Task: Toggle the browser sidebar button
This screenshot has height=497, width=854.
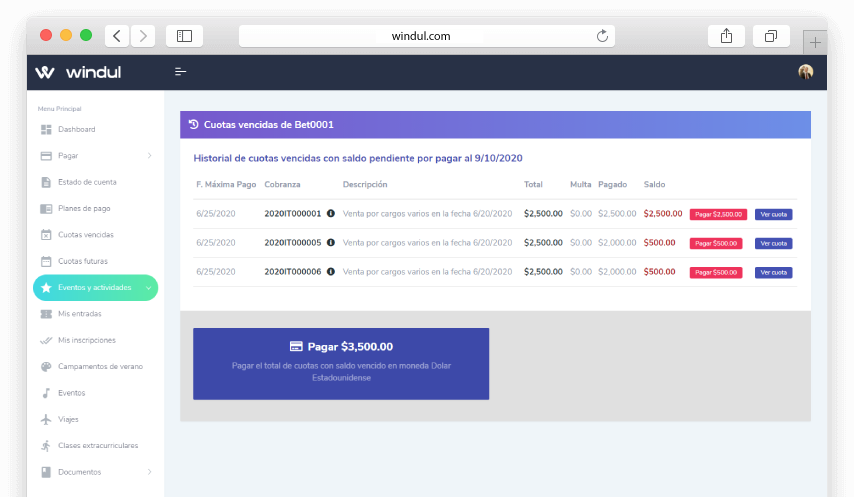Action: pos(184,36)
